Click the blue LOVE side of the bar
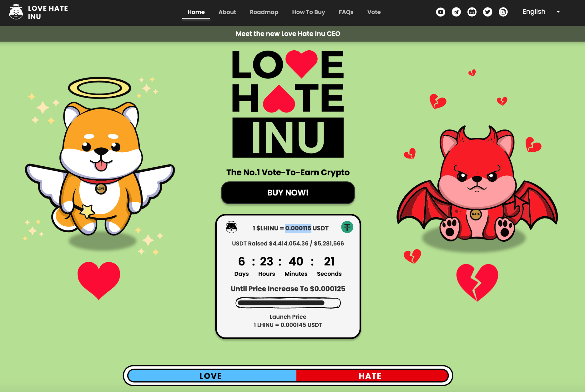Viewport: 585px width, 392px height. (x=212, y=376)
